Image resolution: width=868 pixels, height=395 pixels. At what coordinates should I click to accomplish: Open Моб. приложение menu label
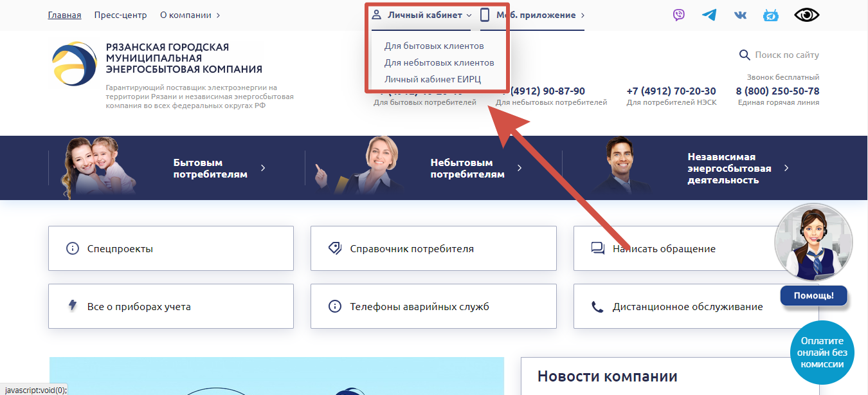[x=536, y=15]
